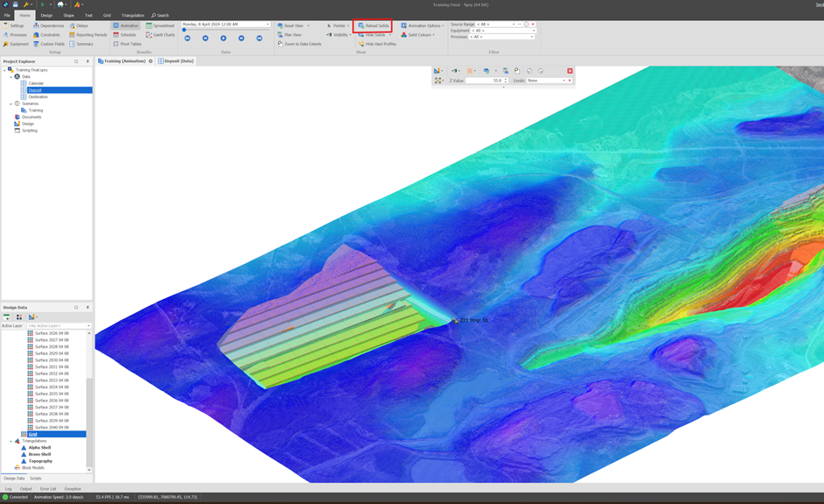Click the Z Value input field
Screen dimensions: 824x504
click(485, 81)
